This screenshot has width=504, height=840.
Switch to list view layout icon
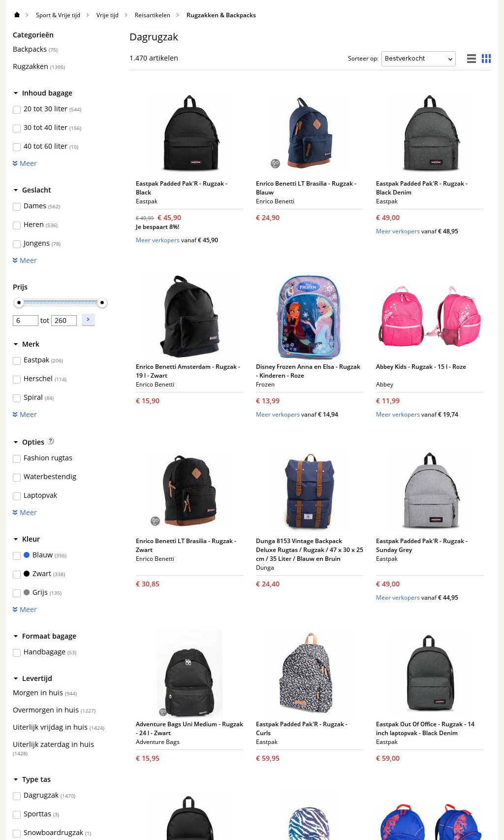pyautogui.click(x=472, y=59)
